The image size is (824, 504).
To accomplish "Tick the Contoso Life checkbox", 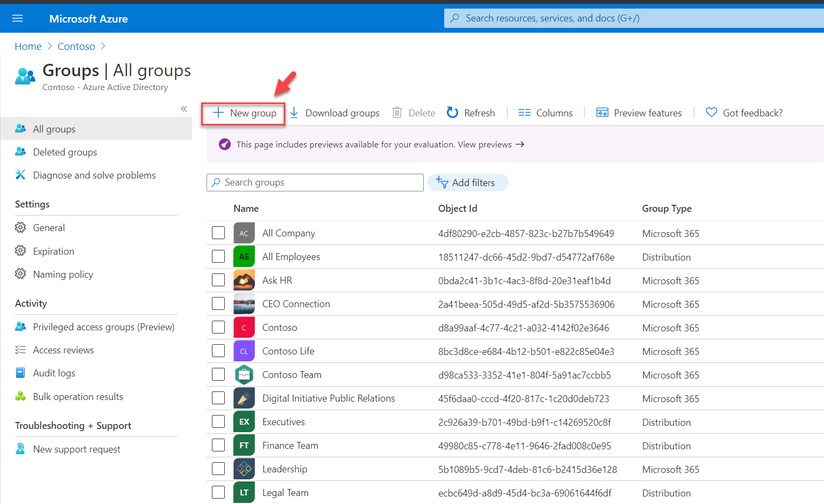I will pyautogui.click(x=218, y=351).
